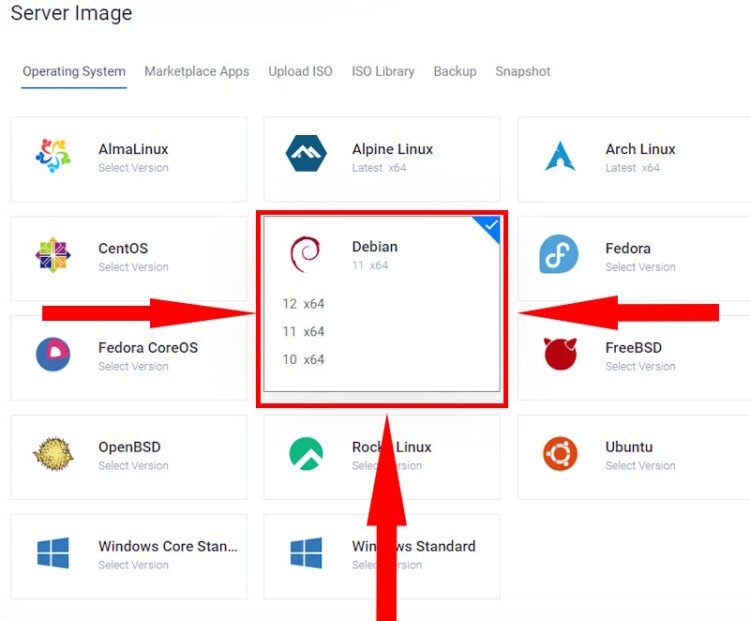Choose Debian version 12 x64
This screenshot has height=621, width=750.
303,304
